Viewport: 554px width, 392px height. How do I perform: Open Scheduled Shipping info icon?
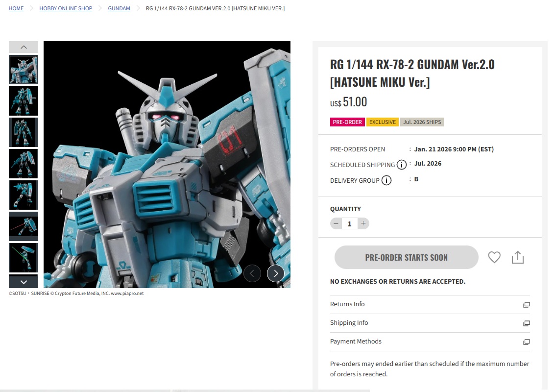(401, 165)
